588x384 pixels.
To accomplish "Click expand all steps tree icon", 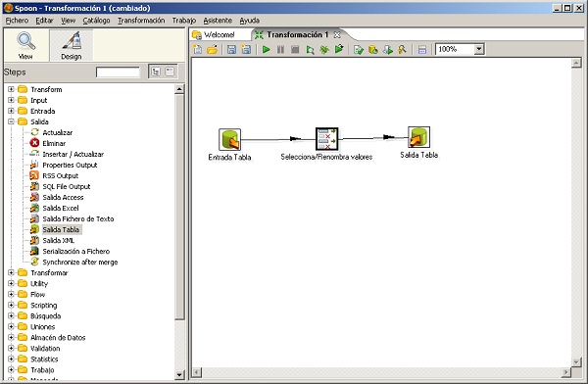I will tap(156, 72).
